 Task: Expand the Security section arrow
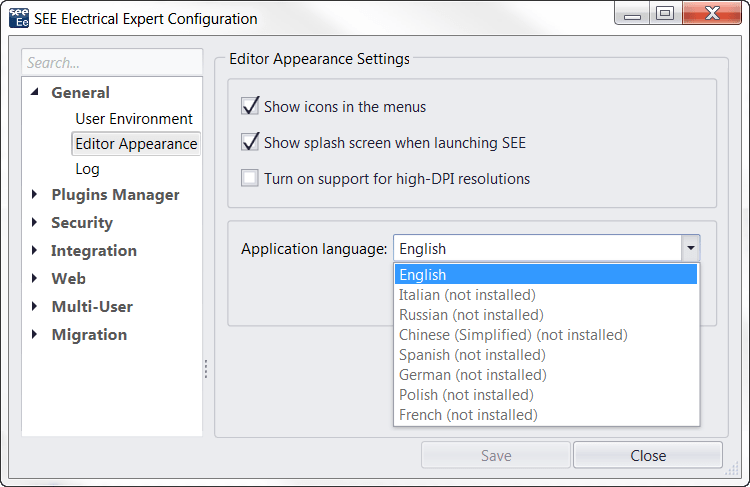click(36, 223)
